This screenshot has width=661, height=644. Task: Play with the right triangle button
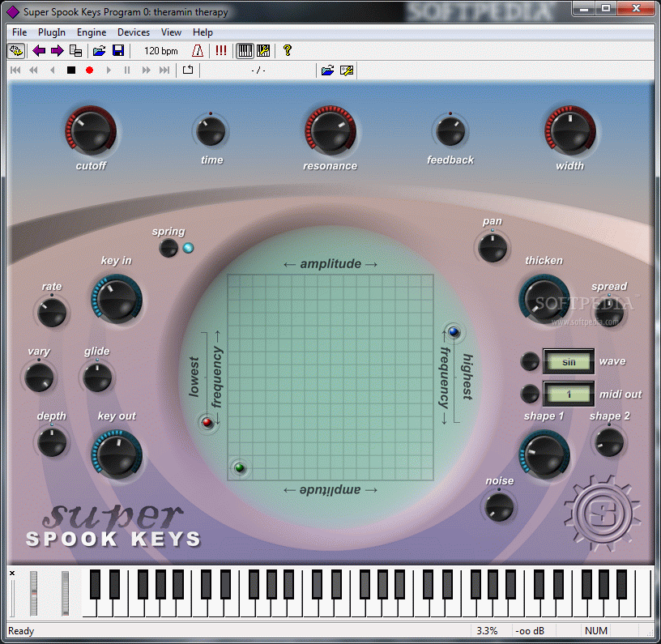tap(109, 70)
